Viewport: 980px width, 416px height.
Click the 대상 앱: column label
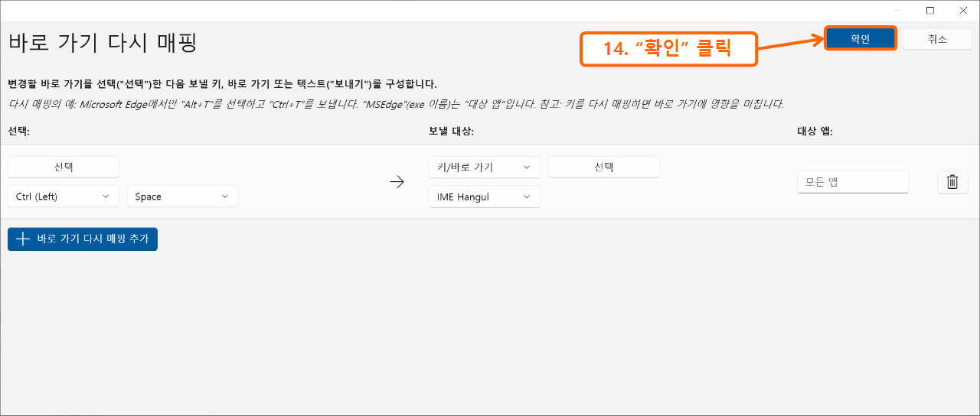pos(815,131)
